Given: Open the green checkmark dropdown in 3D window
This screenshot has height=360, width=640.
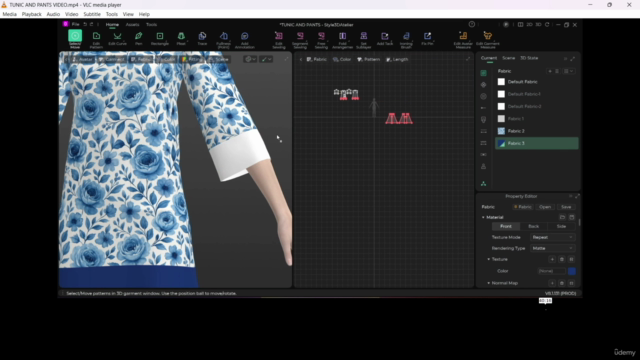Looking at the screenshot, I should tap(266, 59).
